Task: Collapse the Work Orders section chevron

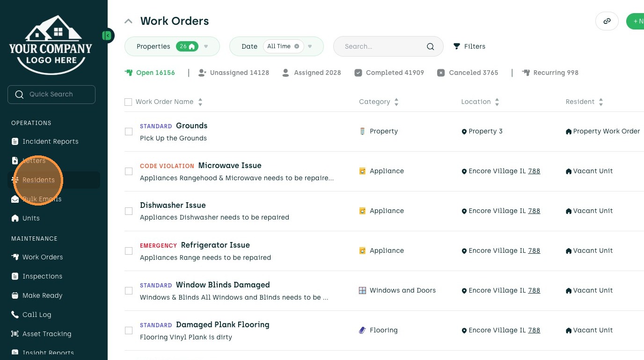Action: (128, 21)
